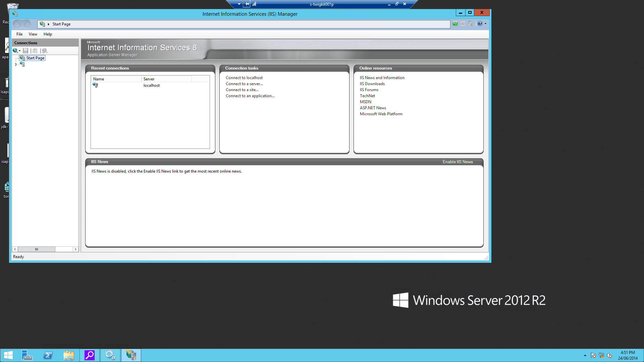
Task: Click the localhost server icon in Recent connections
Action: click(96, 85)
